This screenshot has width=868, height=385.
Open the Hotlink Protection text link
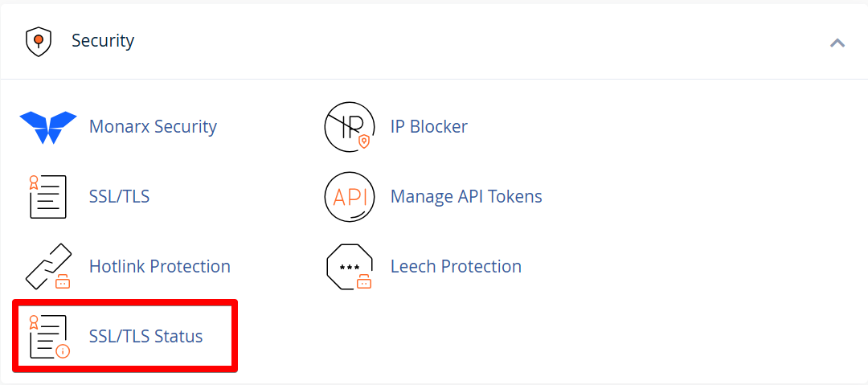pyautogui.click(x=159, y=267)
